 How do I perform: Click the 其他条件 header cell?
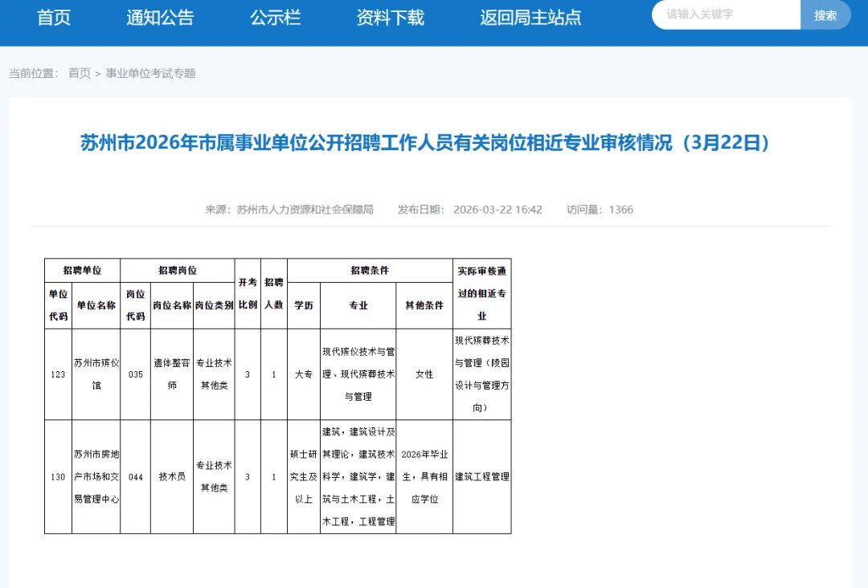tap(424, 305)
